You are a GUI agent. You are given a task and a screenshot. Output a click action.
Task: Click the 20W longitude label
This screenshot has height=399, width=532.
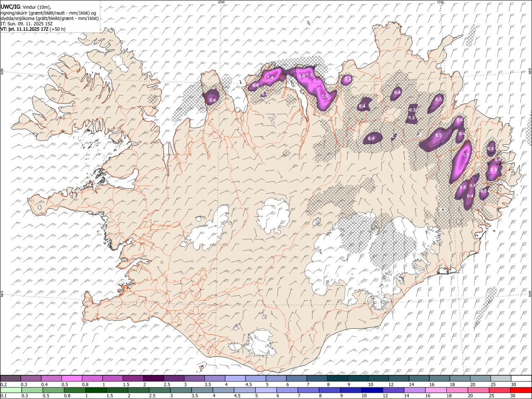coord(221,2)
